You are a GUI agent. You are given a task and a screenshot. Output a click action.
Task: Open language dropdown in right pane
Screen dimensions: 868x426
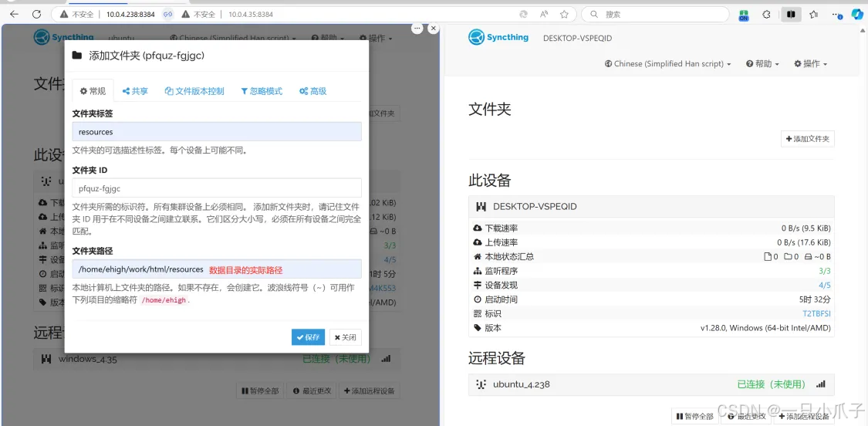click(667, 64)
